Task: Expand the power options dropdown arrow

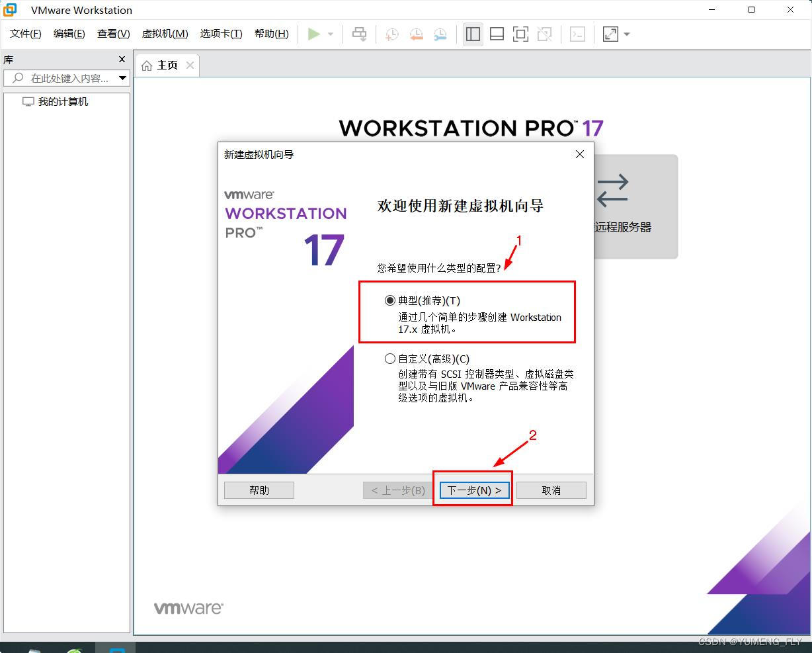Action: pos(331,34)
